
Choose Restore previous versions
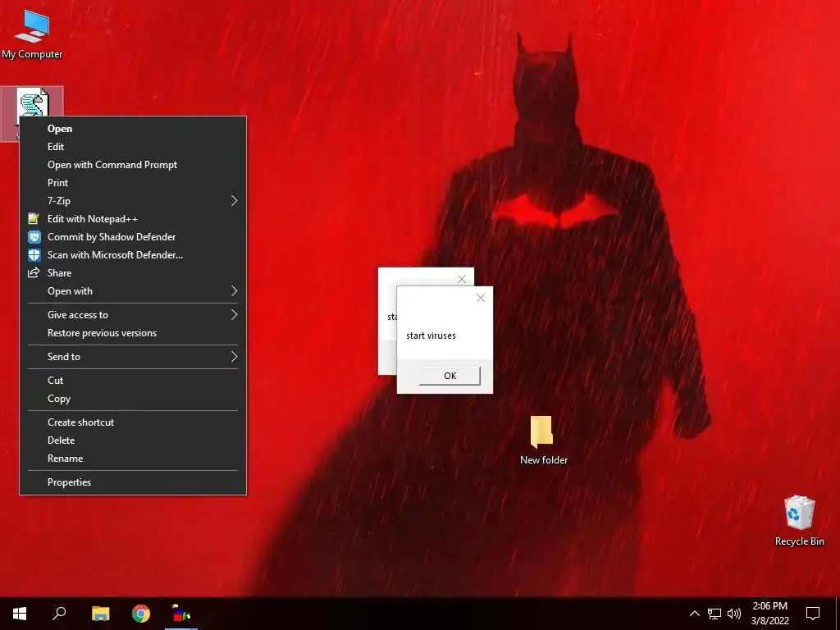pyautogui.click(x=133, y=333)
